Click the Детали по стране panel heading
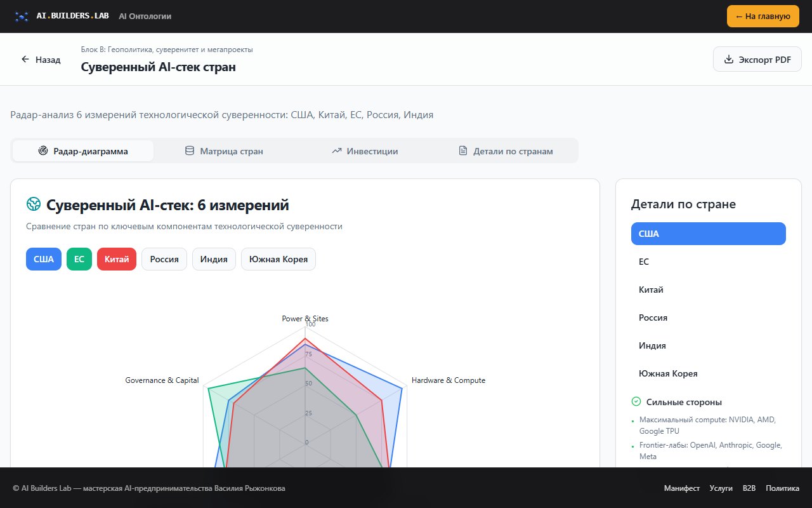This screenshot has height=508, width=812. [x=683, y=204]
